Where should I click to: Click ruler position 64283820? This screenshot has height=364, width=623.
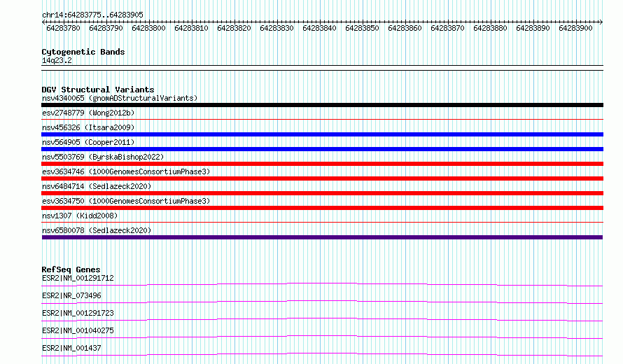point(234,28)
